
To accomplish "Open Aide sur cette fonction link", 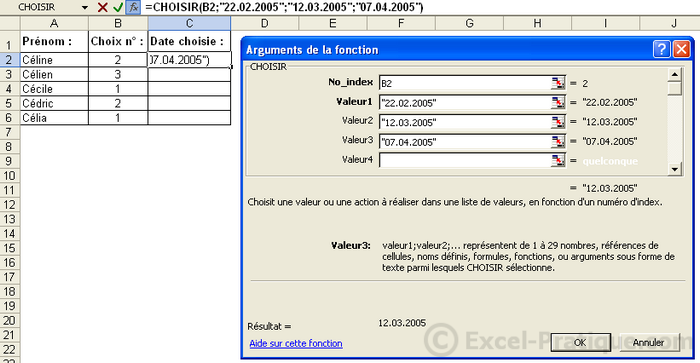I will point(296,343).
